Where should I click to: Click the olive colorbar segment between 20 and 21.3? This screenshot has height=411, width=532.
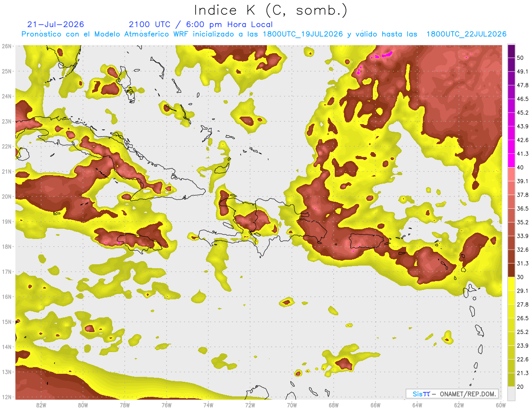click(x=511, y=380)
